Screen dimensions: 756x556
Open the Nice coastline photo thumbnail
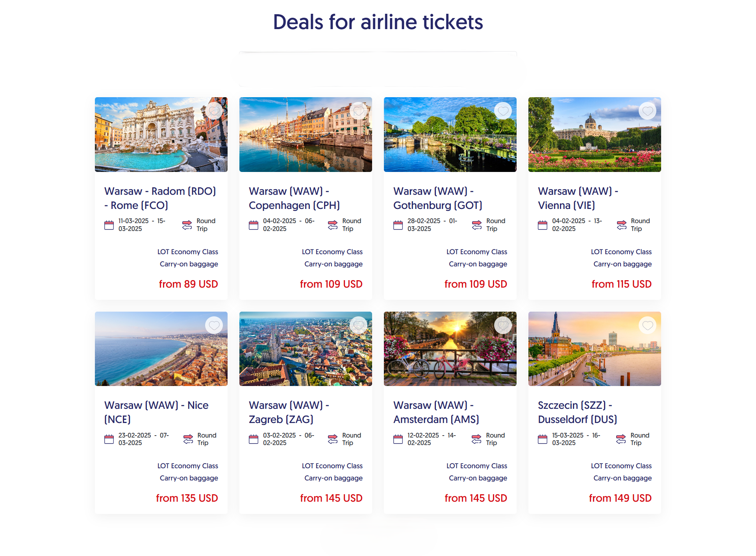pos(161,349)
